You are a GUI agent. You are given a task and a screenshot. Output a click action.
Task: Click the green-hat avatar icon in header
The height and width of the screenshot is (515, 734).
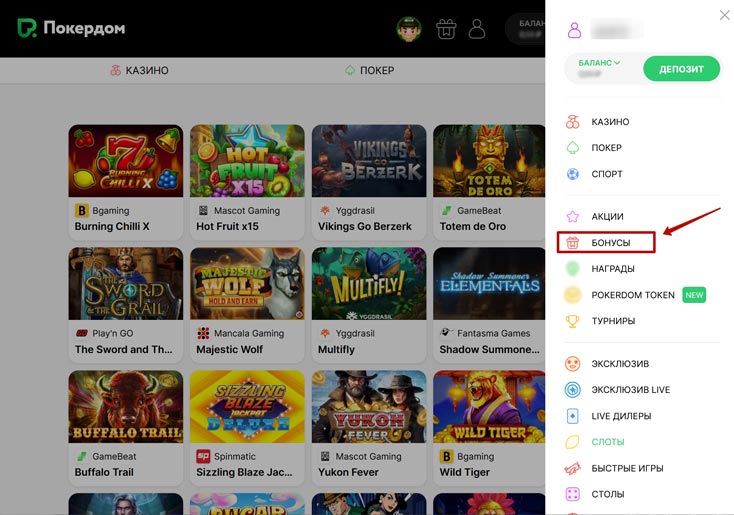[408, 29]
